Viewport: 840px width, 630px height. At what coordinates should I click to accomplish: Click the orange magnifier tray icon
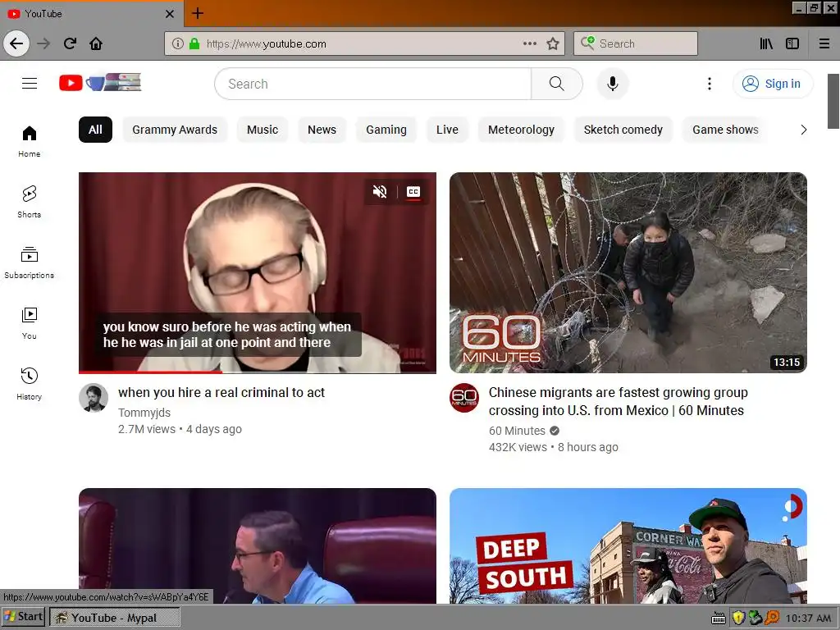point(771,618)
